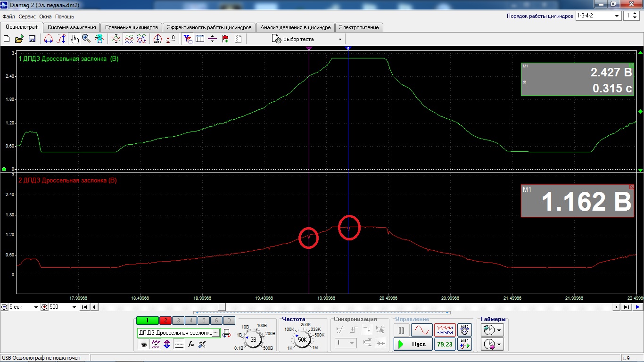This screenshot has height=362, width=644.
Task: Open the sync channel dropdown showing 1
Action: [x=346, y=343]
